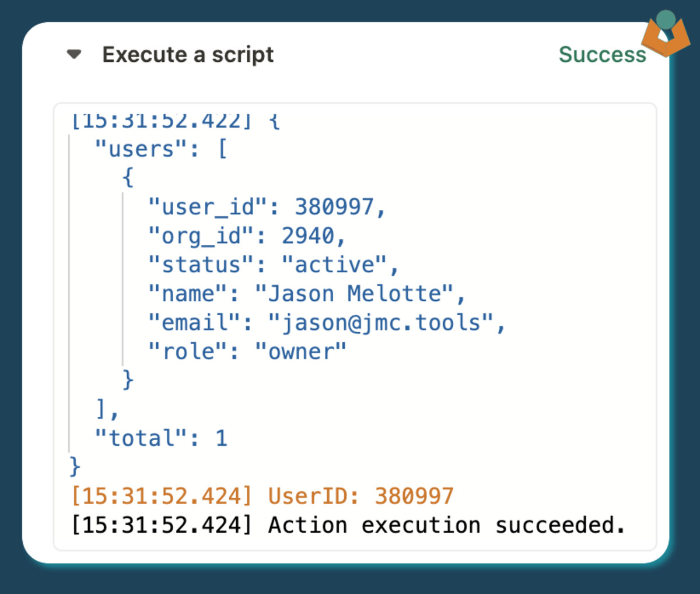The height and width of the screenshot is (594, 700).
Task: Click the opening brace of the user object
Action: [x=128, y=178]
